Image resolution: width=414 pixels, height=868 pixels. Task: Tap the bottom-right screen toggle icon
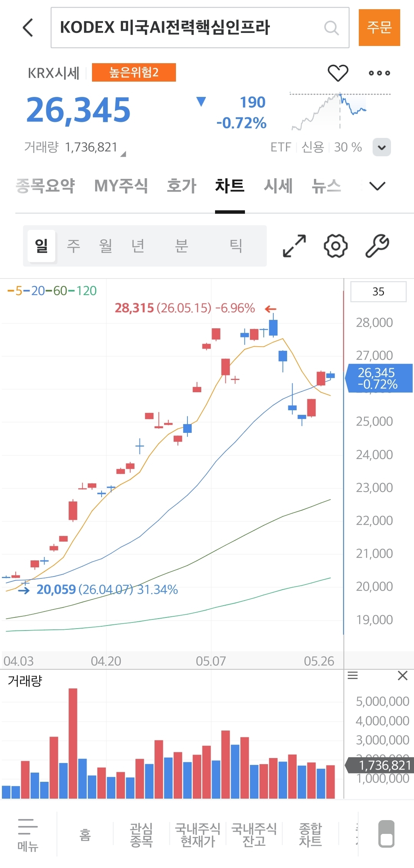(386, 834)
